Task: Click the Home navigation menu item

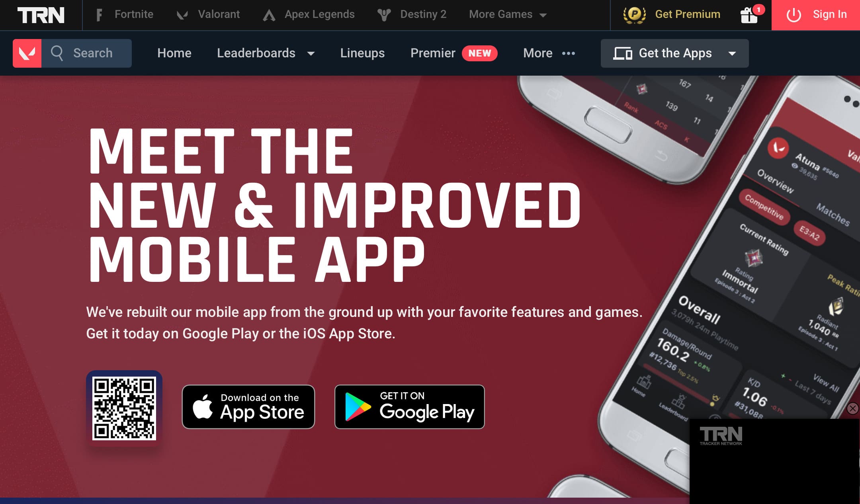Action: point(174,53)
